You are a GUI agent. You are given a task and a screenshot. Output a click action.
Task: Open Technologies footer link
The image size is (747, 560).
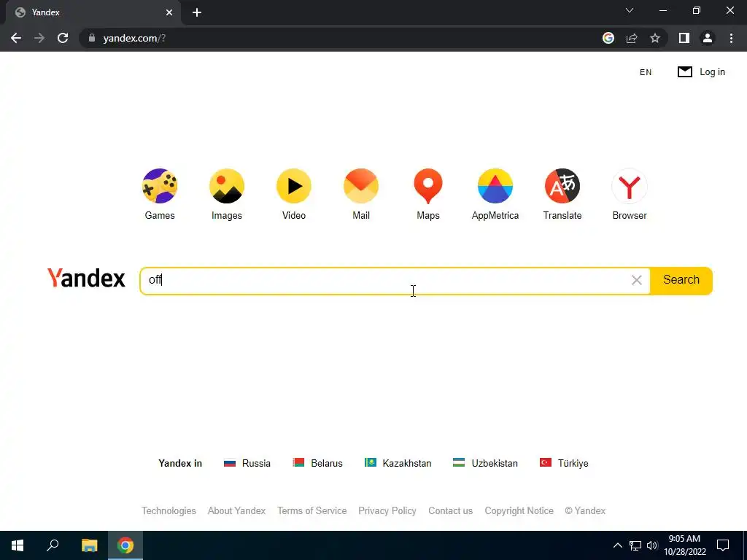(169, 511)
